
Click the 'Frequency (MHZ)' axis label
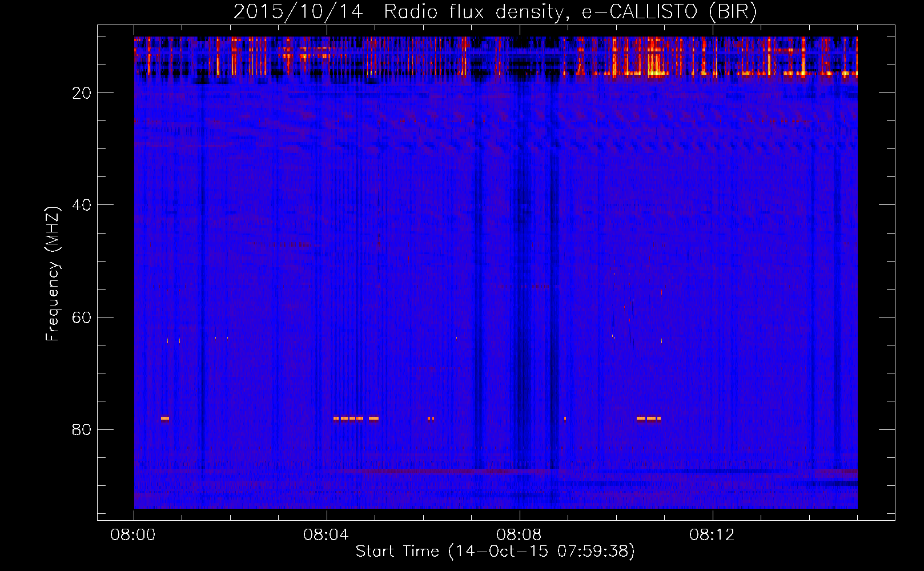[x=53, y=274]
